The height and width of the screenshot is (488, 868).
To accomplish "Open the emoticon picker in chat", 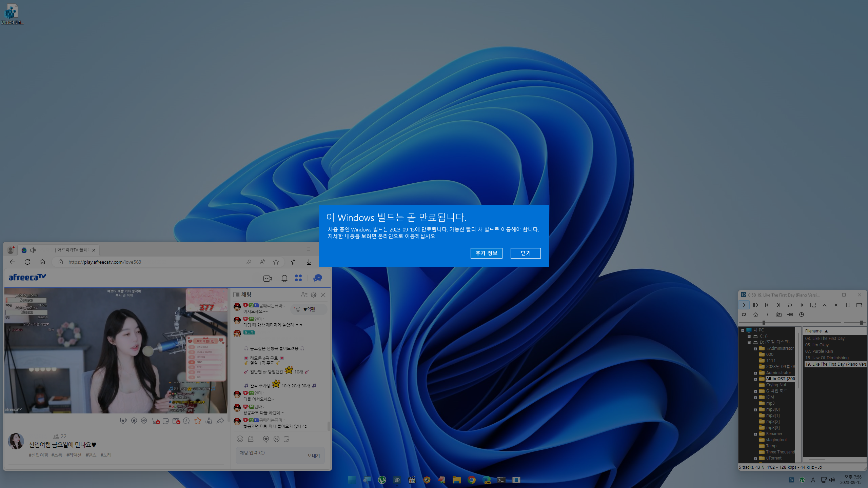I will (x=240, y=439).
